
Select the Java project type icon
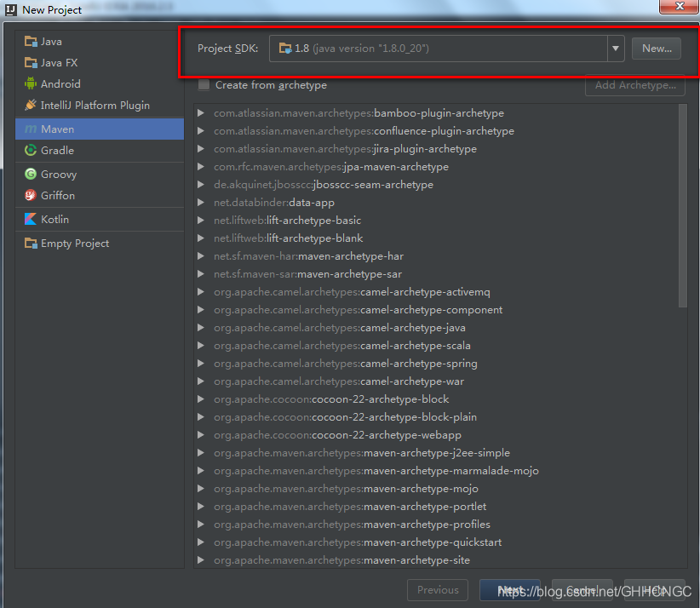(x=31, y=42)
